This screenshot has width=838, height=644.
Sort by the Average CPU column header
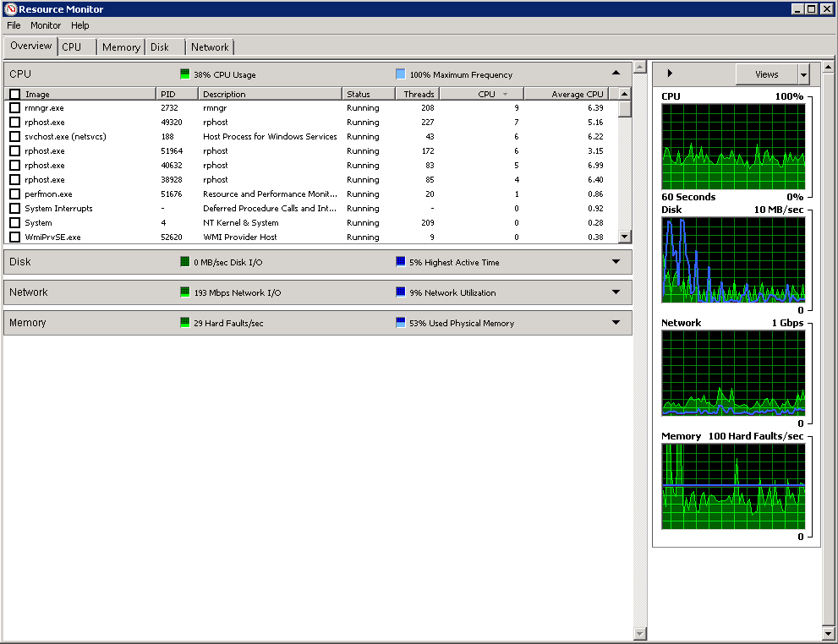click(x=567, y=94)
